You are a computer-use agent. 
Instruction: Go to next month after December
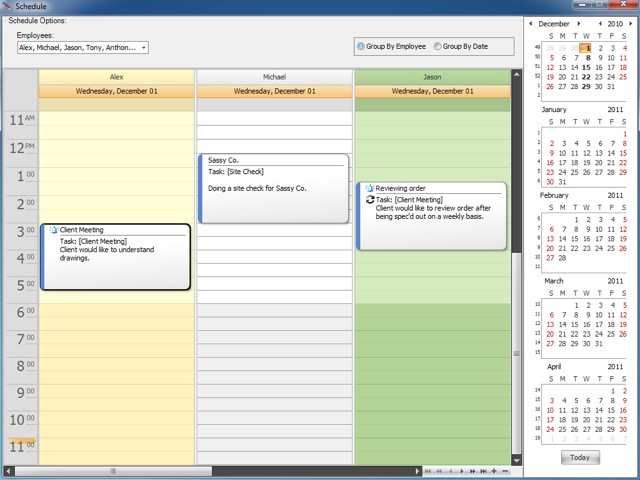coord(577,23)
